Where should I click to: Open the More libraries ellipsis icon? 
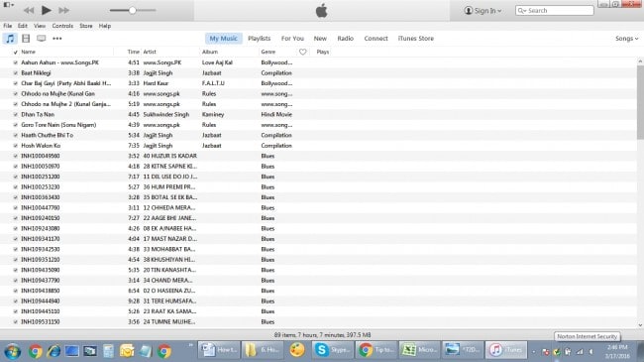point(57,39)
